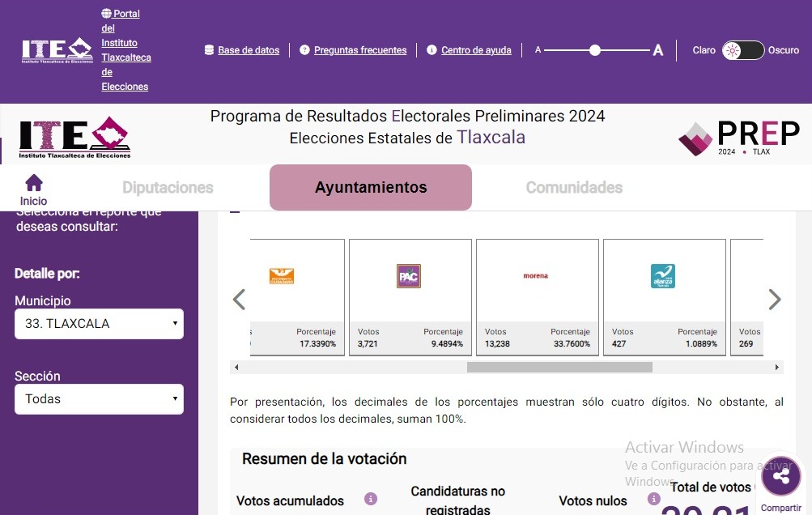Click the previous arrow of the party carousel
Screen dimensions: 812x515
239,299
